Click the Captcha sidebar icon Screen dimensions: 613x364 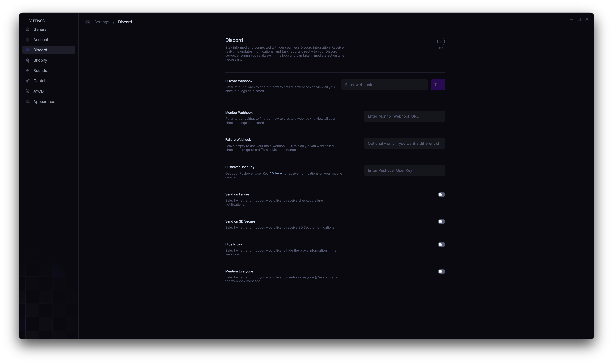27,81
